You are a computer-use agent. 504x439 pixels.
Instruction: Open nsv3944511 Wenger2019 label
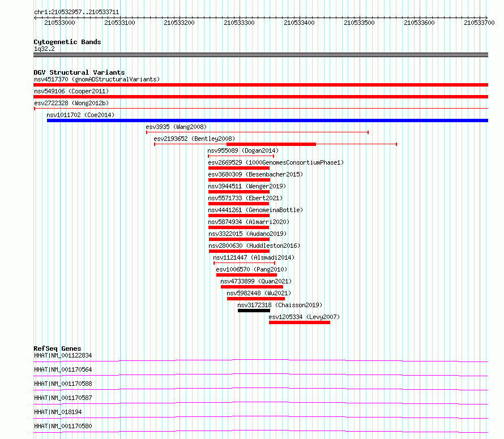[247, 186]
